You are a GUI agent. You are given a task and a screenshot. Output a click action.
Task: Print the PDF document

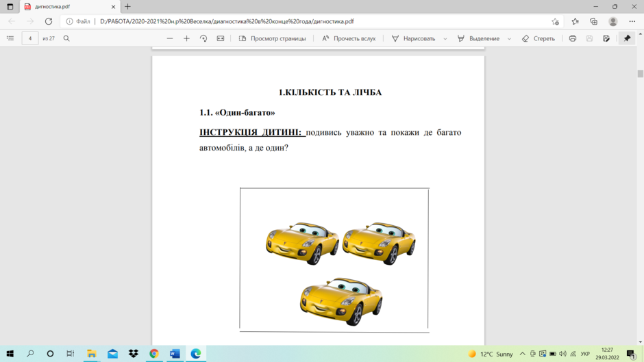pos(573,38)
